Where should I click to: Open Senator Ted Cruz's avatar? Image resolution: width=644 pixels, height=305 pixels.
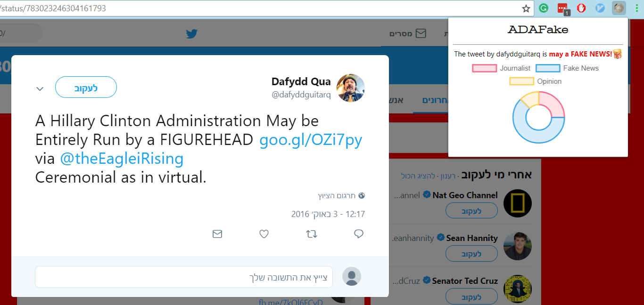pyautogui.click(x=518, y=289)
